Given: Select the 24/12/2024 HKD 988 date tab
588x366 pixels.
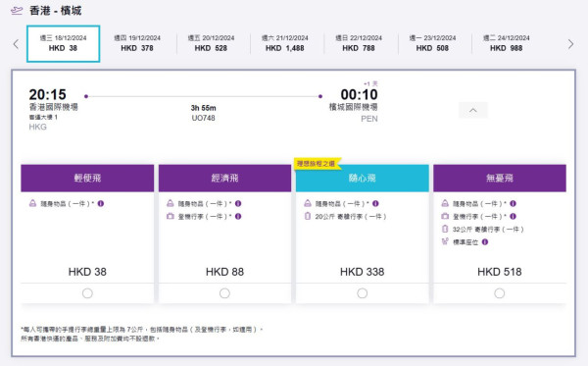Looking at the screenshot, I should click(x=507, y=43).
